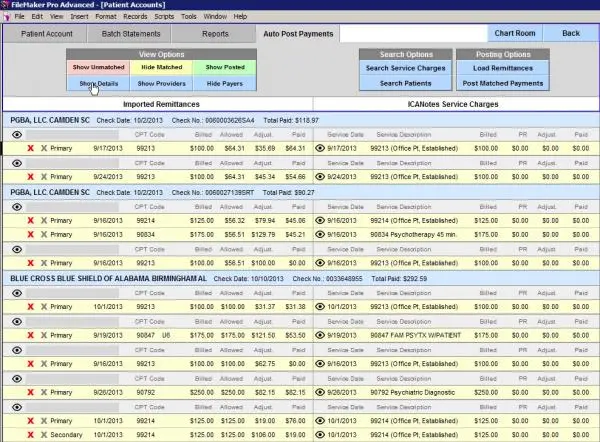The height and width of the screenshot is (442, 600).
Task: Click BLUE CROSS BLUE SHIELD OF ALABAMA header
Action: [108, 279]
